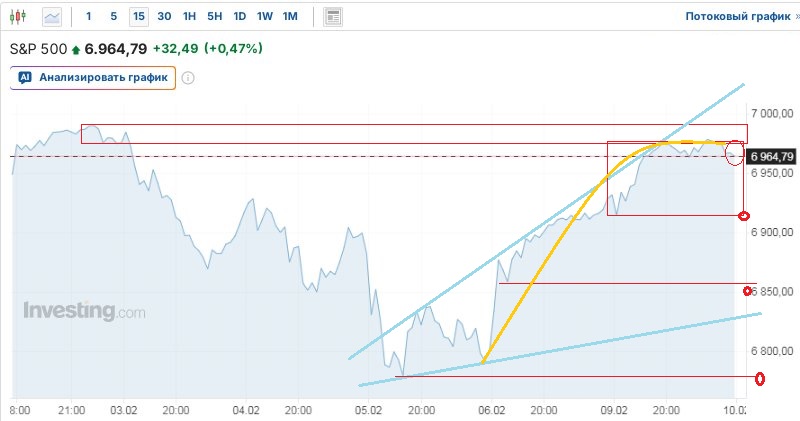Switch to the 30 minute interval

click(x=164, y=17)
